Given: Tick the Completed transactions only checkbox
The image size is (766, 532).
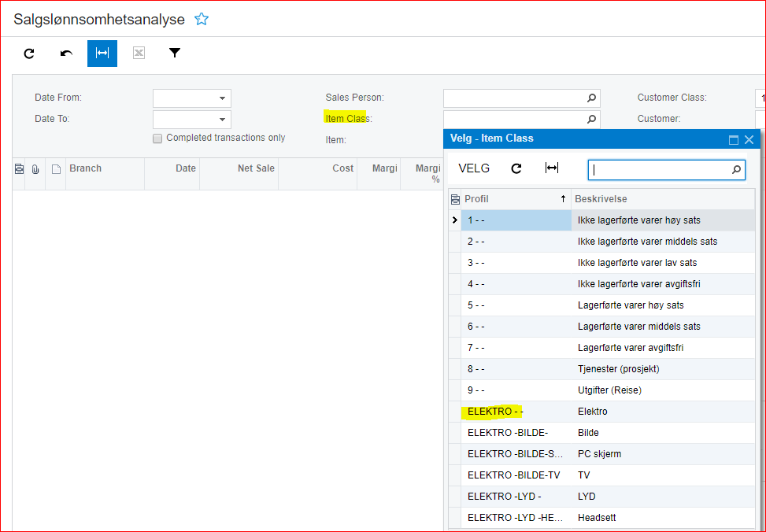Looking at the screenshot, I should (157, 139).
